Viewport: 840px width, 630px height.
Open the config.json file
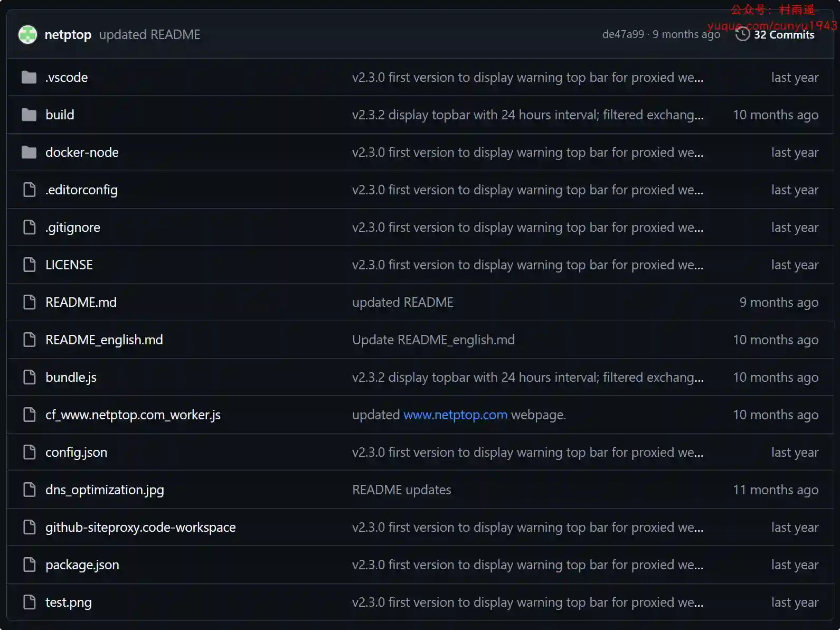76,453
